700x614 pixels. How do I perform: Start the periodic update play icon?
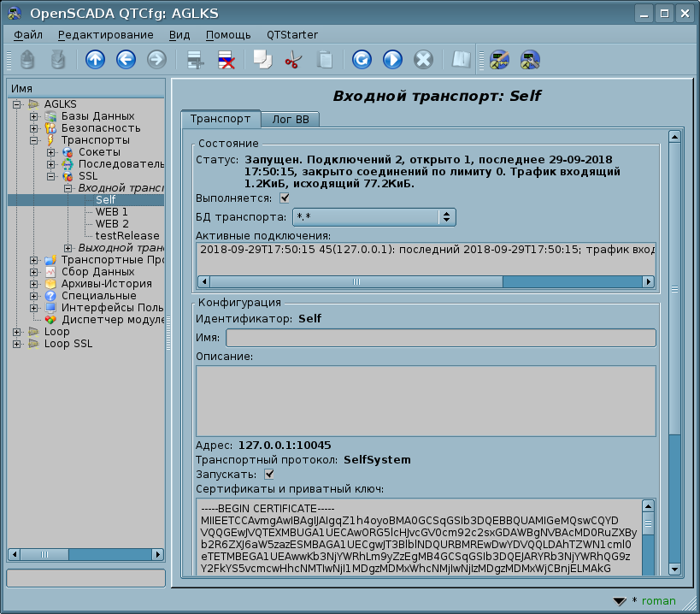pyautogui.click(x=392, y=59)
